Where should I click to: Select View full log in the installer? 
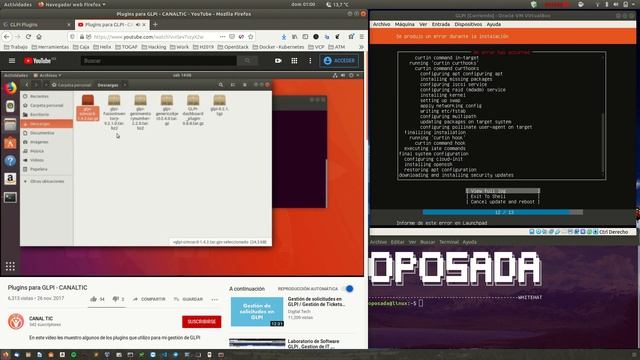pyautogui.click(x=502, y=191)
